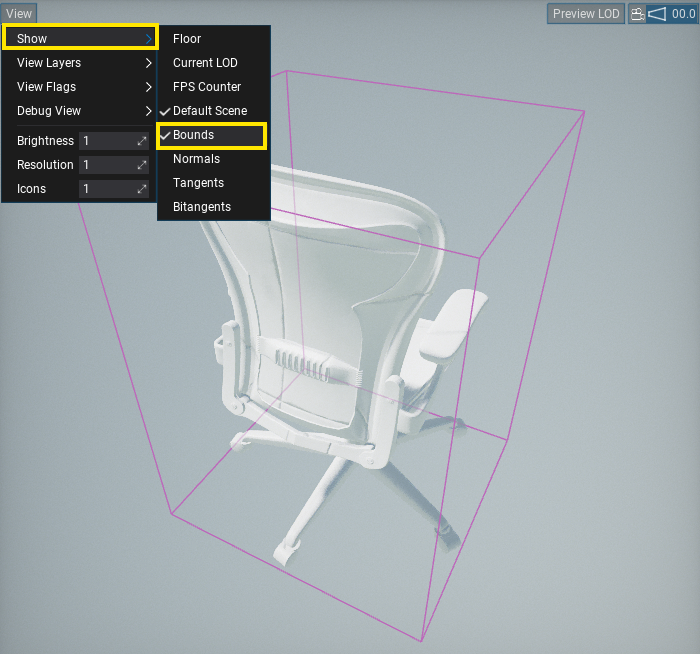Open the View menu button

[19, 13]
